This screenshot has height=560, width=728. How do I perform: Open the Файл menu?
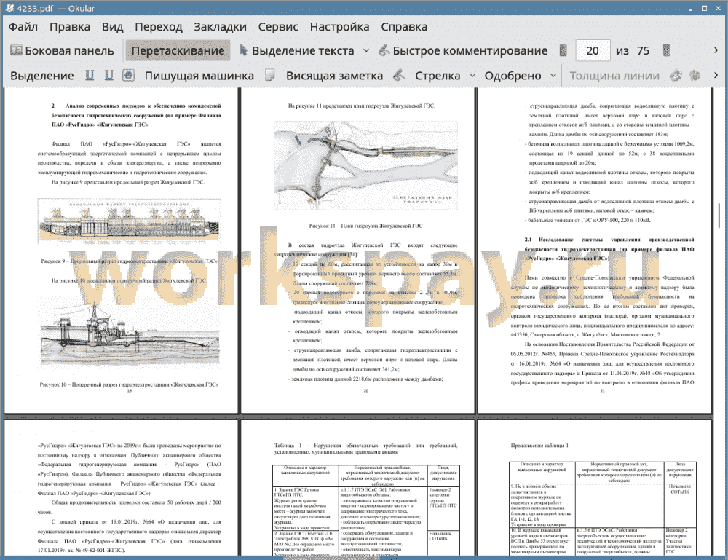click(x=23, y=27)
